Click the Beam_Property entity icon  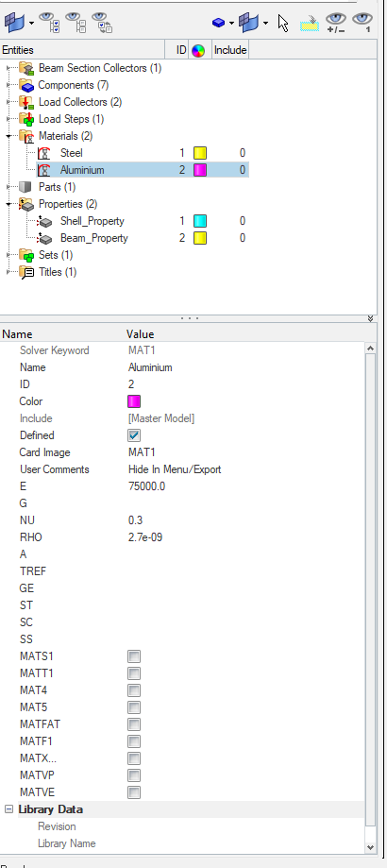(44, 239)
